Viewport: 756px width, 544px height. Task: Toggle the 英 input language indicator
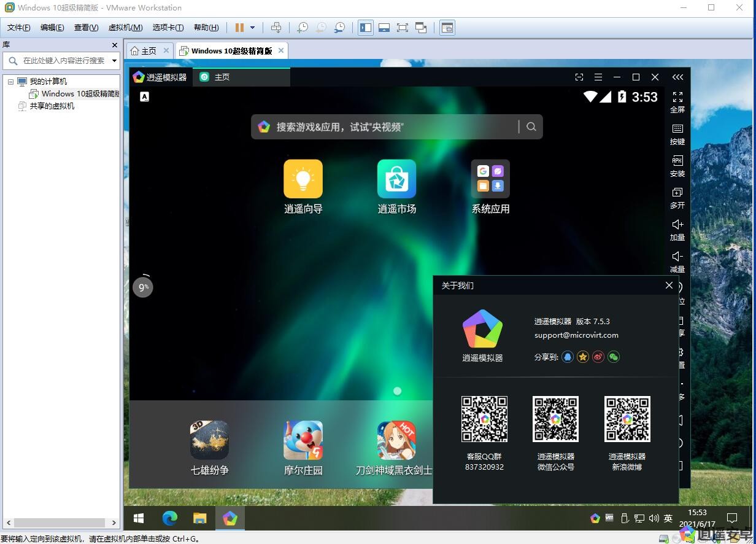tap(668, 518)
